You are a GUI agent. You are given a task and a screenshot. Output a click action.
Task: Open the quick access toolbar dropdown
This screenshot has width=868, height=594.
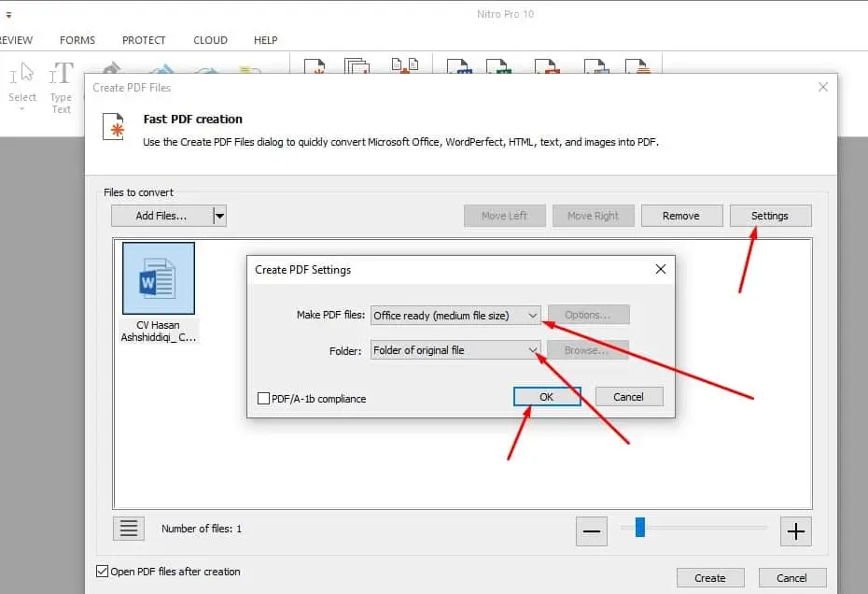click(8, 16)
